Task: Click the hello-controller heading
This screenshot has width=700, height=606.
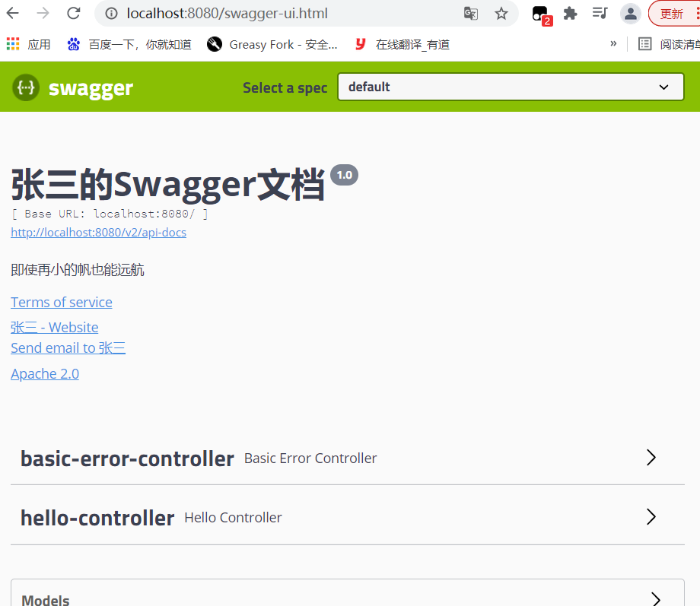Action: pos(97,518)
